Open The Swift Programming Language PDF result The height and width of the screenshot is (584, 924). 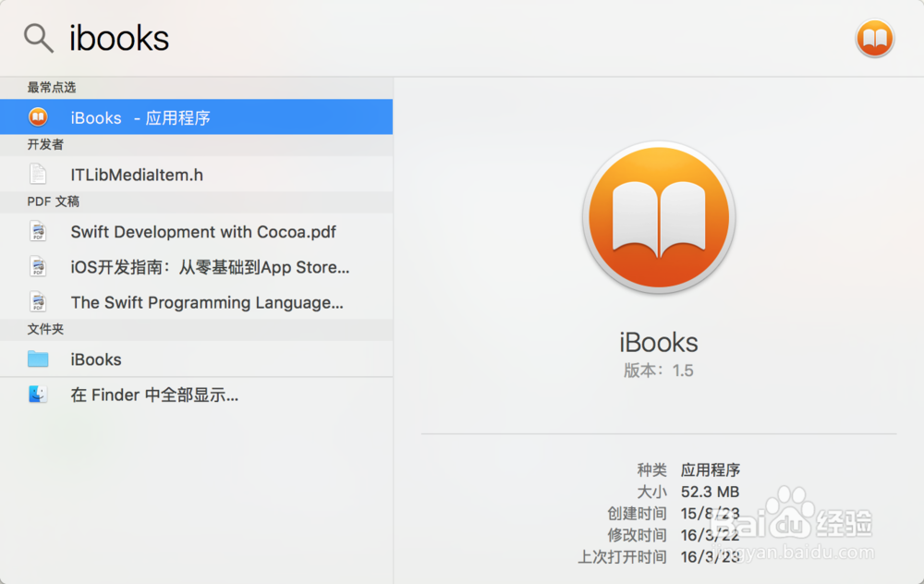(x=196, y=302)
